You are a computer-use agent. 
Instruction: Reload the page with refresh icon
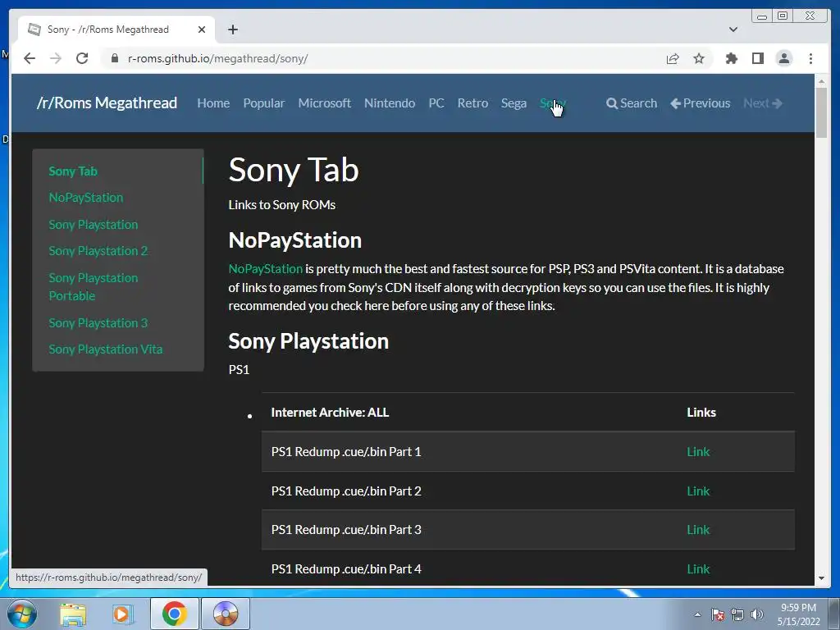pos(82,58)
